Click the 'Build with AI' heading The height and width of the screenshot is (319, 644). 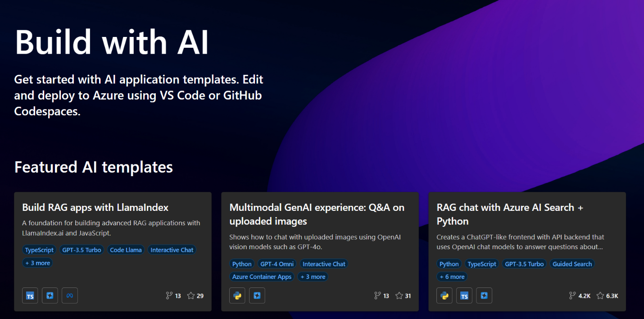112,42
